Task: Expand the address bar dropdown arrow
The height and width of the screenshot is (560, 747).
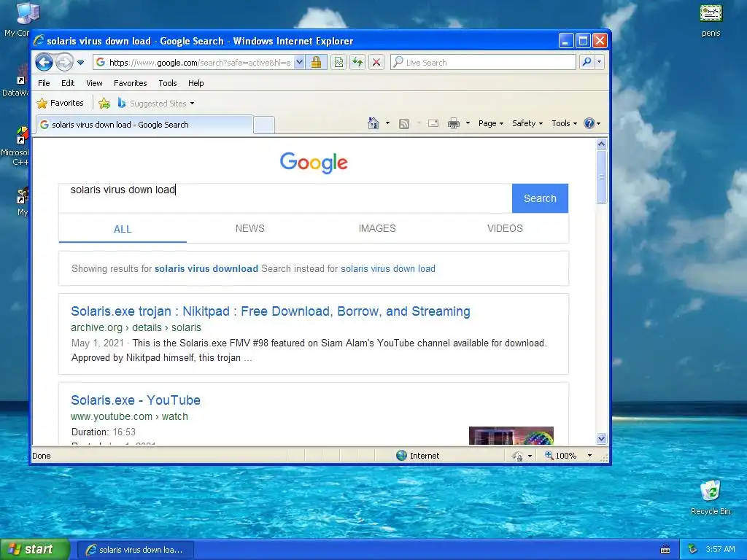Action: pos(299,63)
